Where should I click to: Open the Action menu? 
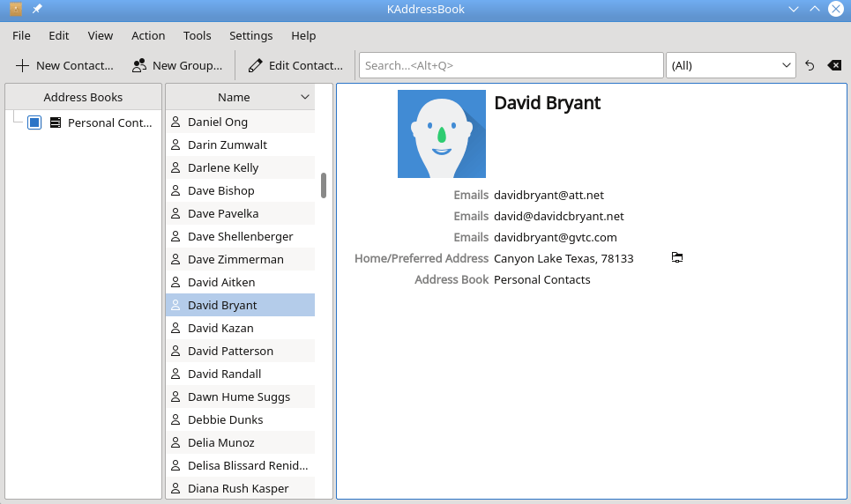pos(148,35)
